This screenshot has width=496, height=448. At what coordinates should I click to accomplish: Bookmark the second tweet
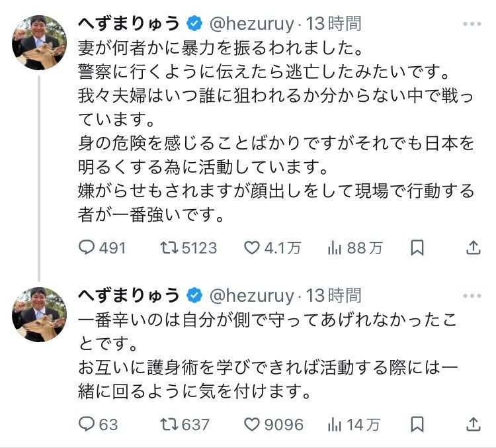417,424
